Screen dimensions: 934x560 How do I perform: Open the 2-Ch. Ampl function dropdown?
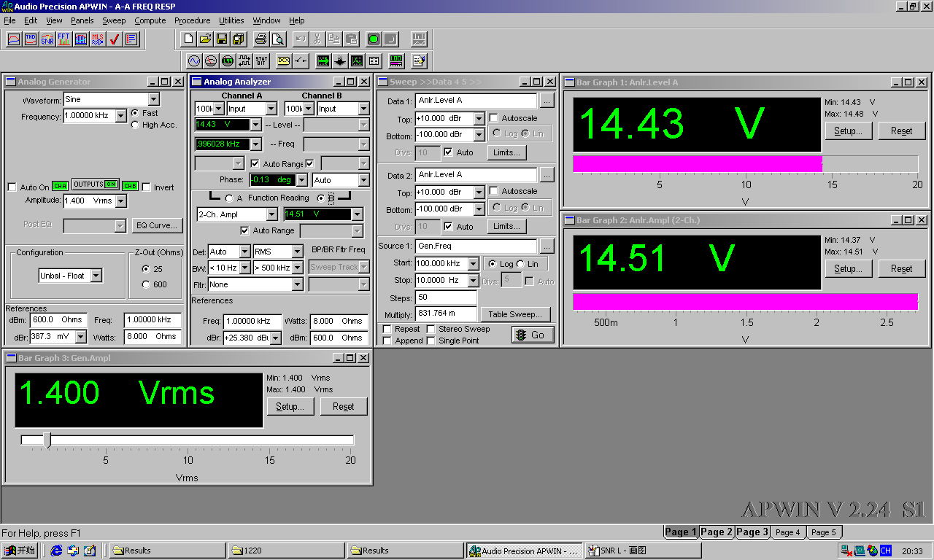pos(271,214)
